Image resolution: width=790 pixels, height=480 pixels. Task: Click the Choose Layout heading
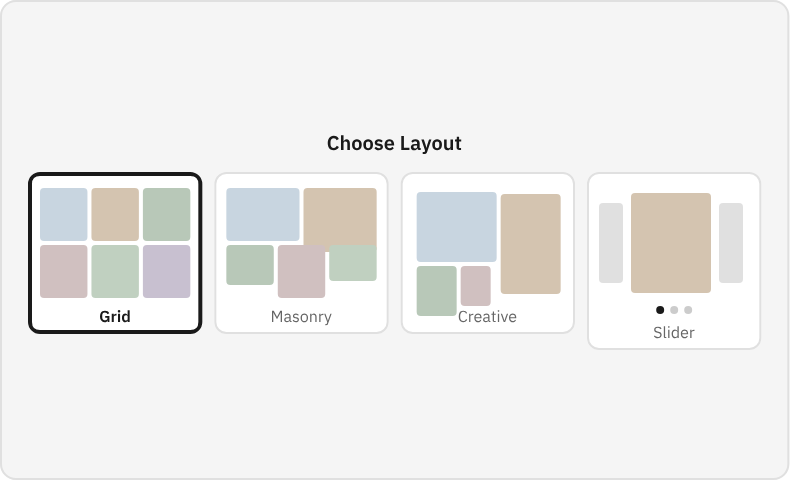tap(394, 143)
